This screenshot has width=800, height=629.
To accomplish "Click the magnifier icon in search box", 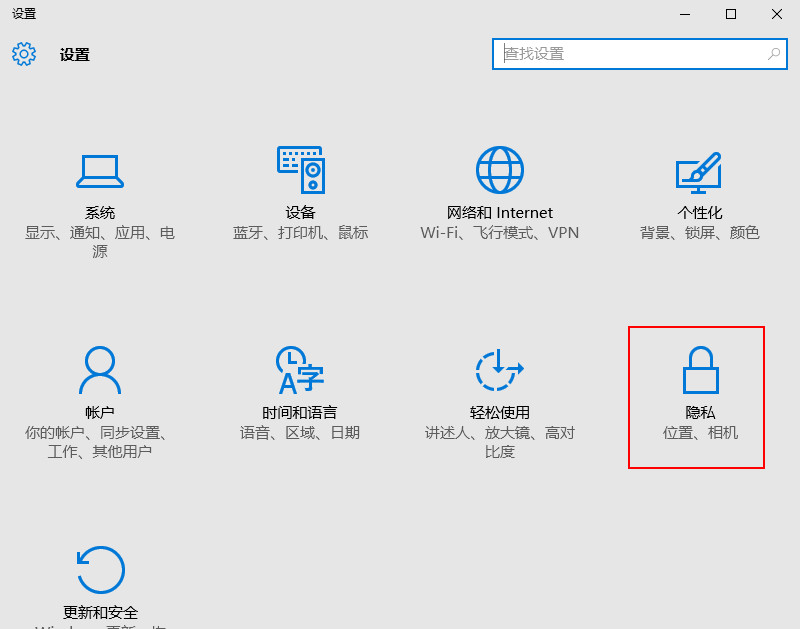I will point(774,54).
